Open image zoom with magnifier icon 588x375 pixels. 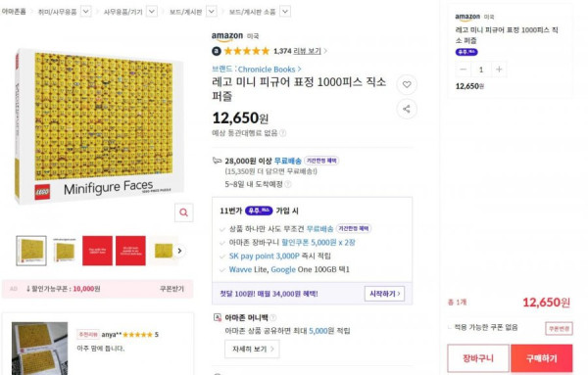pos(184,212)
